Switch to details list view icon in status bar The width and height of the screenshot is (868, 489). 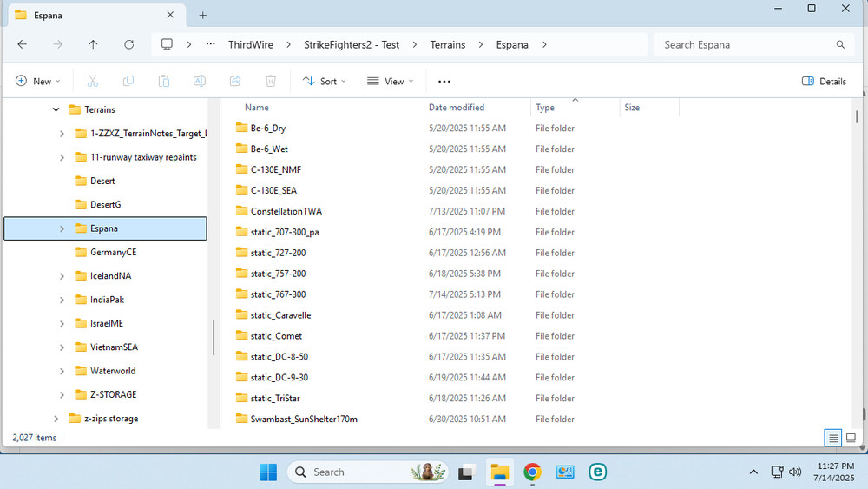point(833,438)
